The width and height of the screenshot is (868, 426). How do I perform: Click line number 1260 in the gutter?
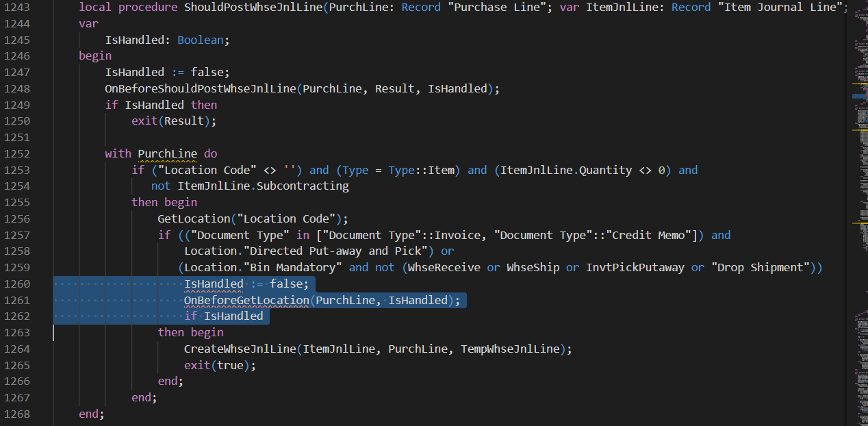pyautogui.click(x=16, y=284)
